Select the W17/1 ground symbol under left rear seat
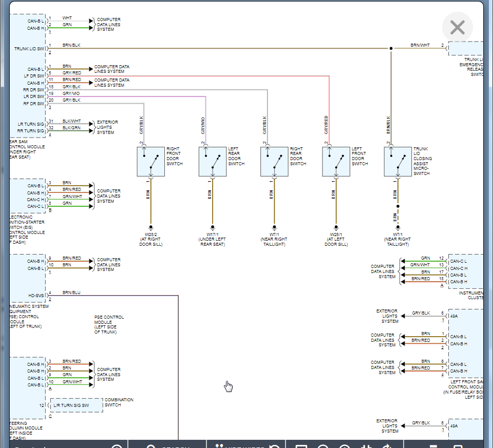Image resolution: width=493 pixels, height=448 pixels. 213,226
